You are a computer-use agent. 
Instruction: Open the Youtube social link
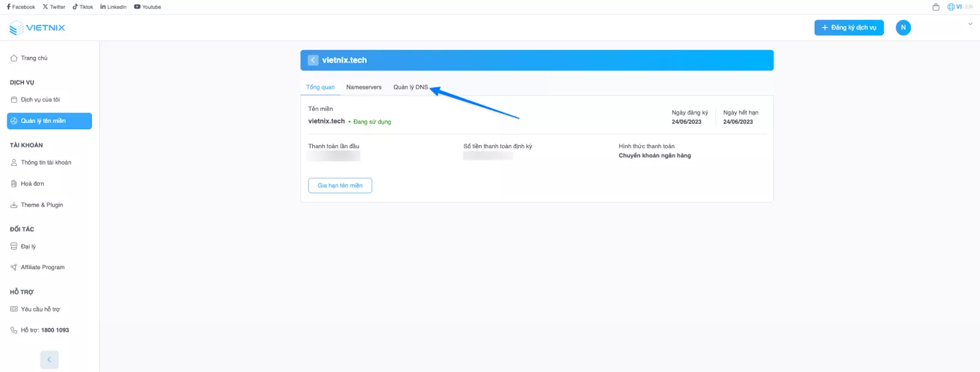coord(148,7)
